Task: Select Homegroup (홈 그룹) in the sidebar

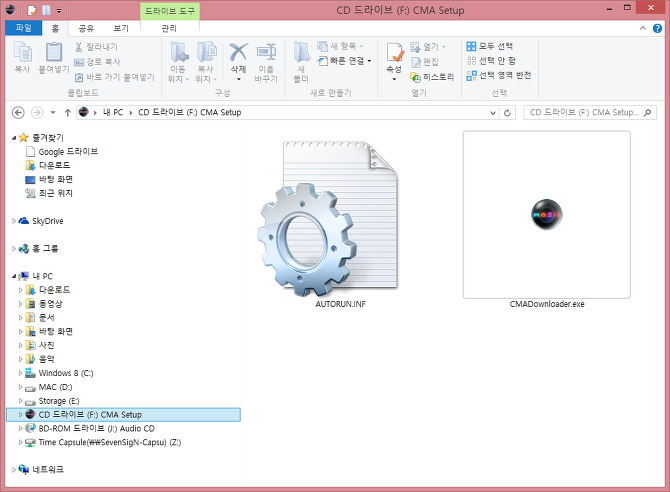Action: (38, 249)
